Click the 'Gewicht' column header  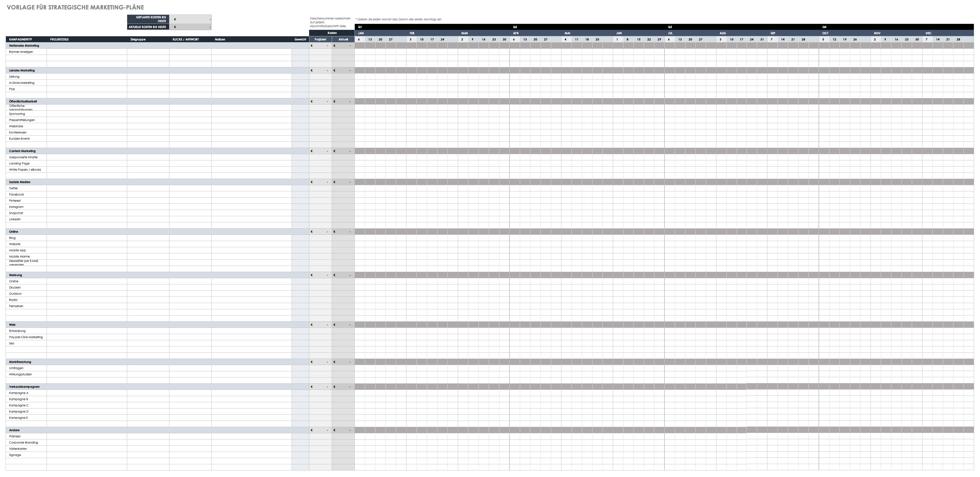(300, 39)
